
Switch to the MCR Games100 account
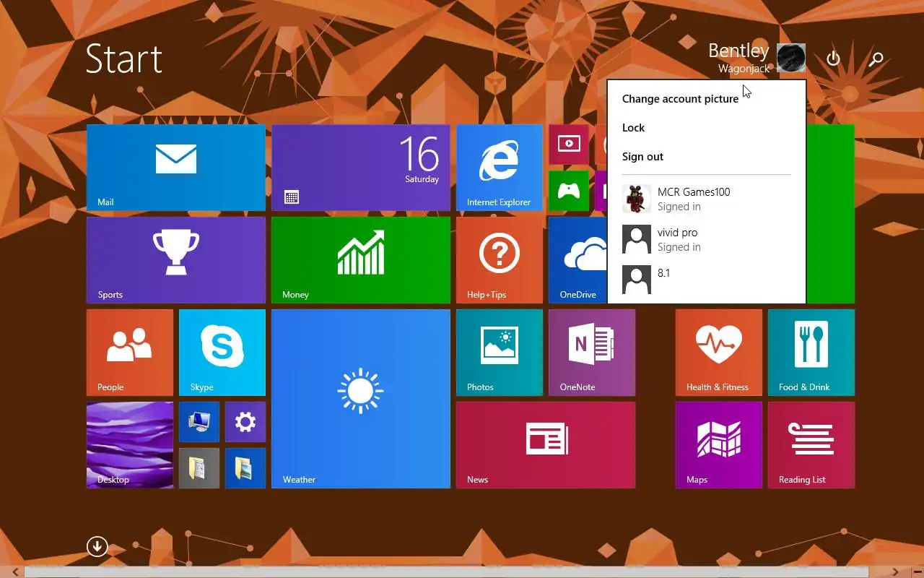(x=707, y=199)
